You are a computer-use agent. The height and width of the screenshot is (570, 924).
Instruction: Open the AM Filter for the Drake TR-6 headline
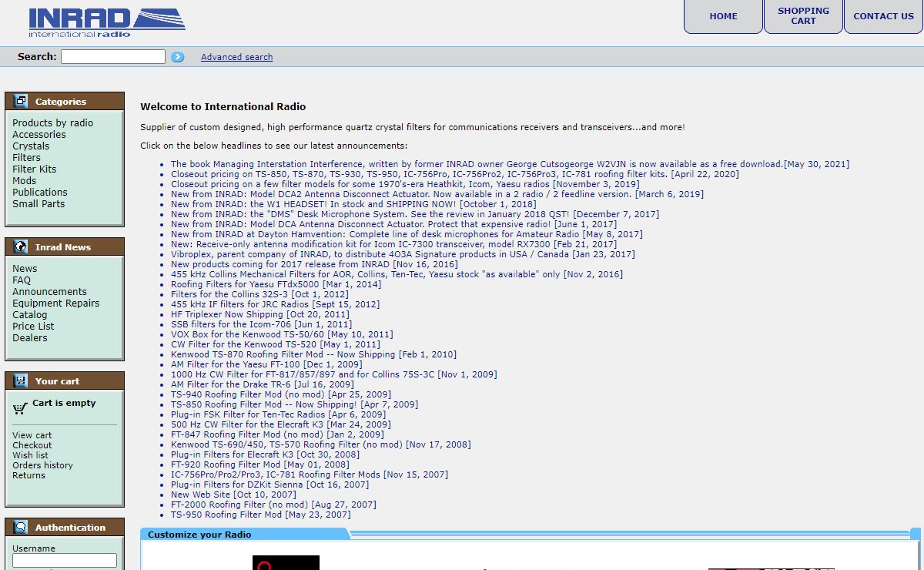[x=263, y=384]
